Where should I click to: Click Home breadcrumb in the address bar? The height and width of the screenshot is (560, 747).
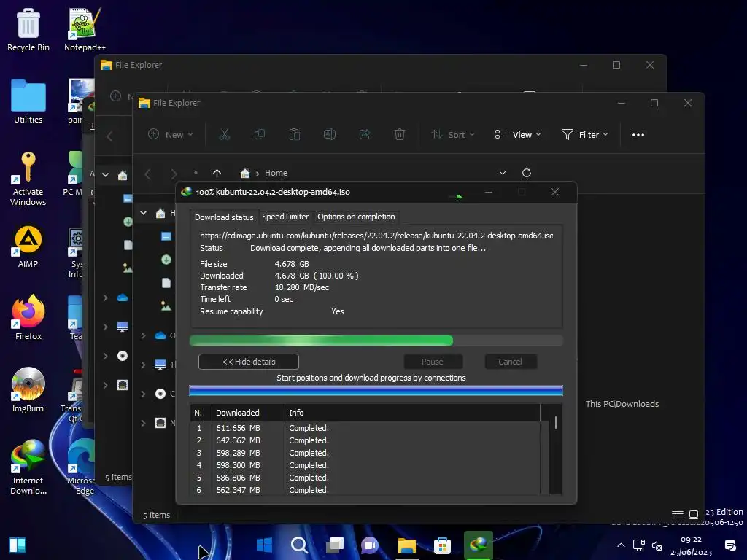[x=276, y=173]
